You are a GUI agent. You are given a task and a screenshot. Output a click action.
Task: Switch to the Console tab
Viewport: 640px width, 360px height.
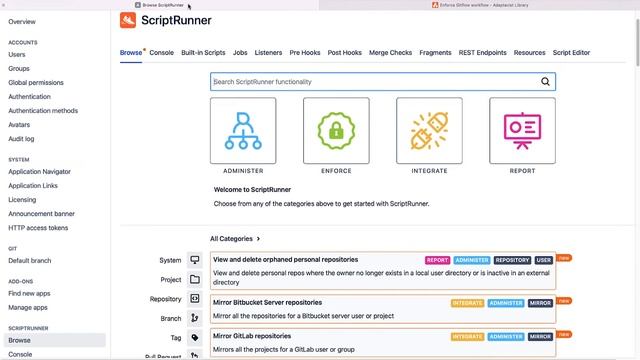(162, 53)
